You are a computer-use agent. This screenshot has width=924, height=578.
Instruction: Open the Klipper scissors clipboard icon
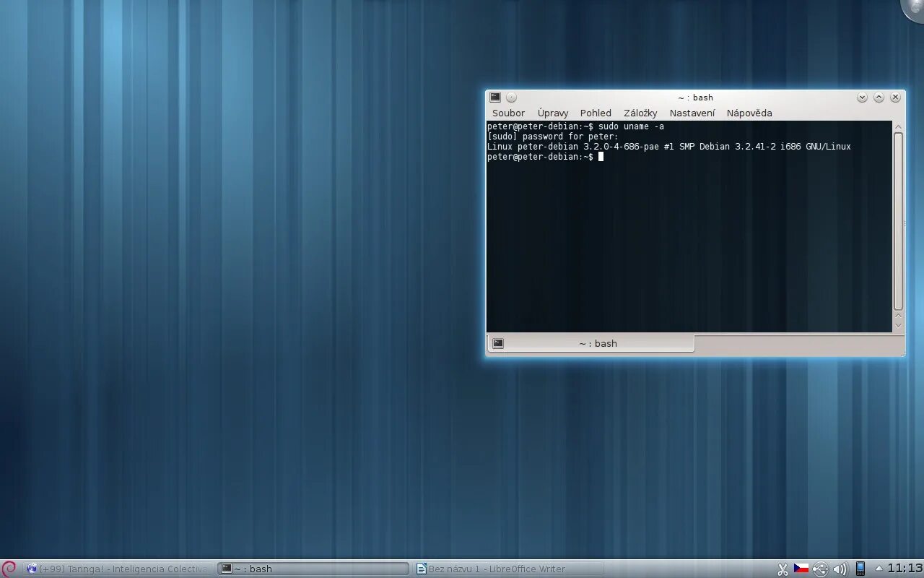(x=783, y=569)
